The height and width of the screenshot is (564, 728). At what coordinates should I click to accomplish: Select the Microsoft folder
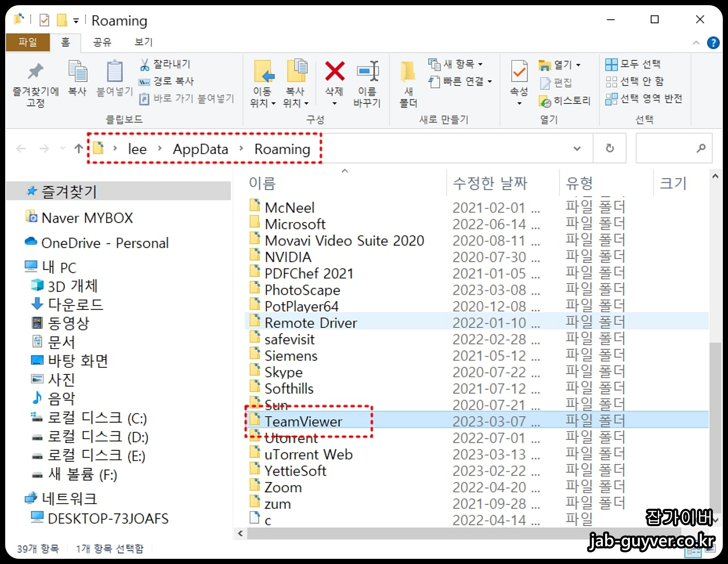476,224
